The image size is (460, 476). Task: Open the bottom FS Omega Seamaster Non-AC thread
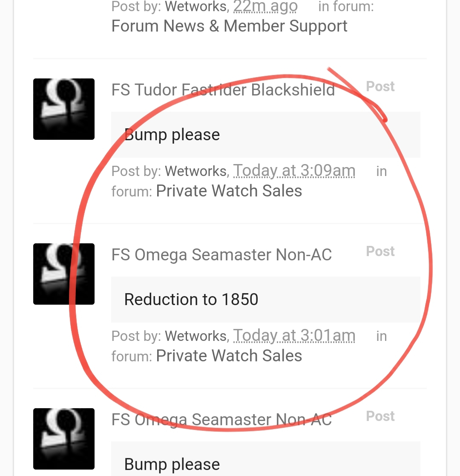pyautogui.click(x=221, y=419)
